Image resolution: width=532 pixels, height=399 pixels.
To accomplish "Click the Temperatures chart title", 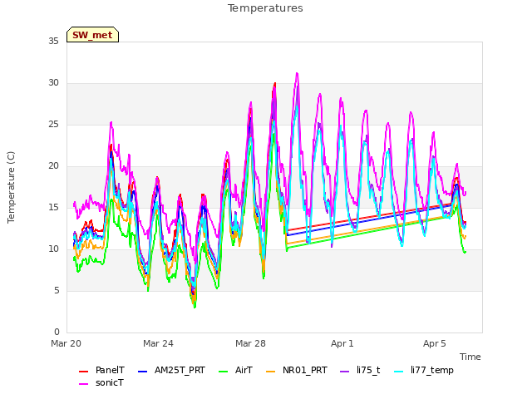I will [265, 8].
